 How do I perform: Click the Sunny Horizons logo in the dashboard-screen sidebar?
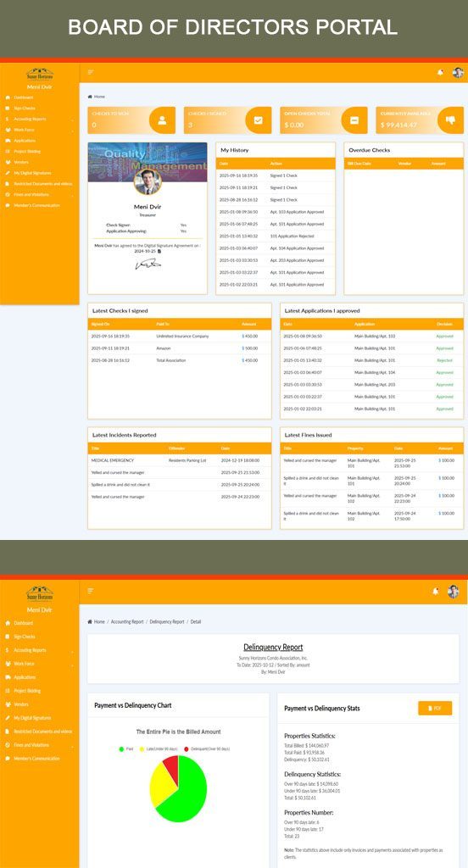point(40,75)
